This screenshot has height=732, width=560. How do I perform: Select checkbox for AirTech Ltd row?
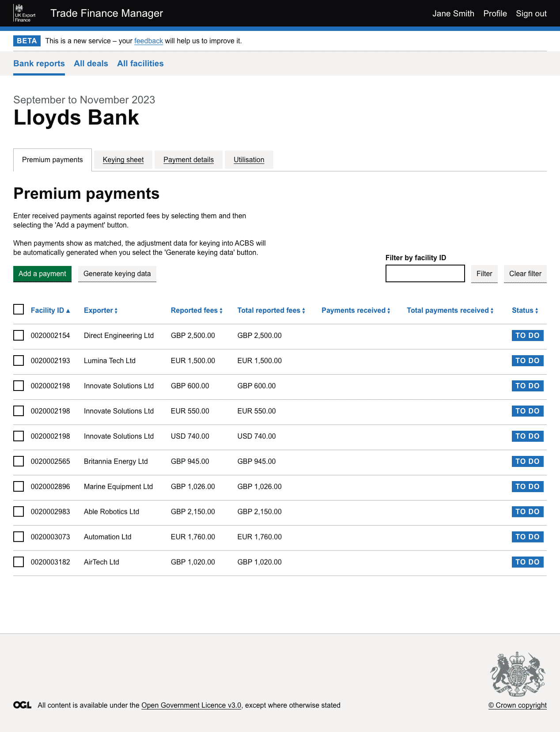(19, 562)
